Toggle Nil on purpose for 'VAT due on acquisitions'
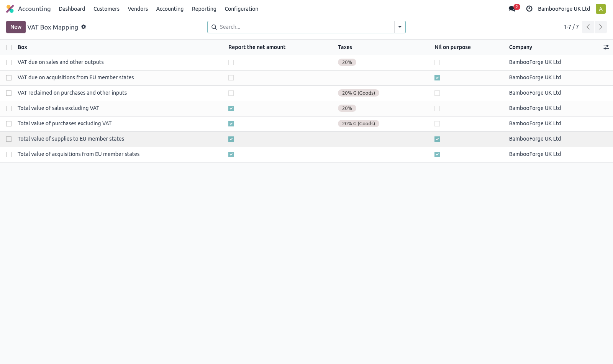Screen dimensions: 613x364 437,78
